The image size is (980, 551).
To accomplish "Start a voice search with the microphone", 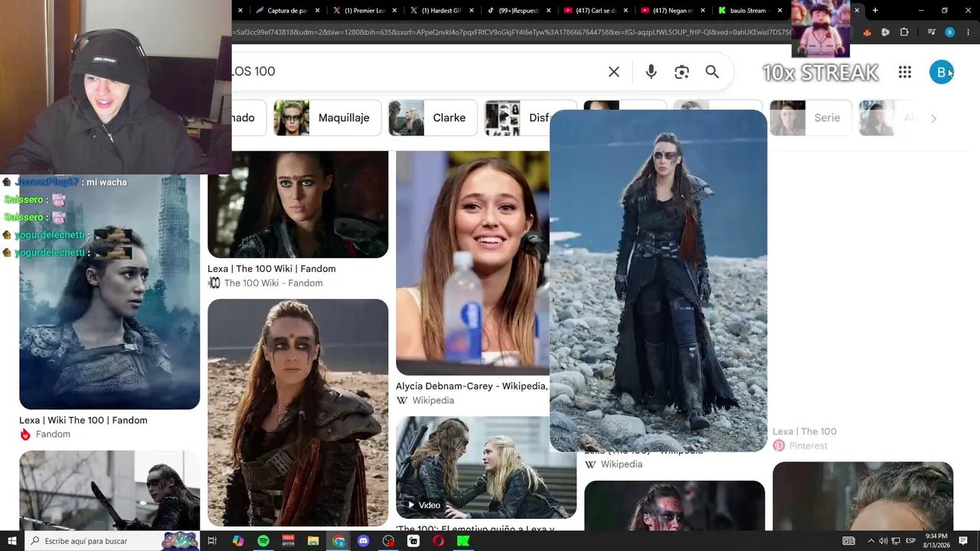I will pos(651,71).
